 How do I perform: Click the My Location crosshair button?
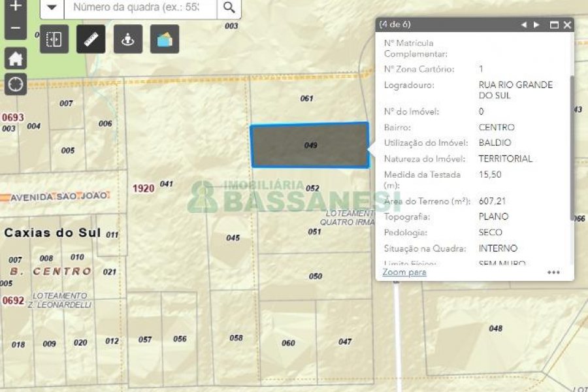click(x=16, y=84)
